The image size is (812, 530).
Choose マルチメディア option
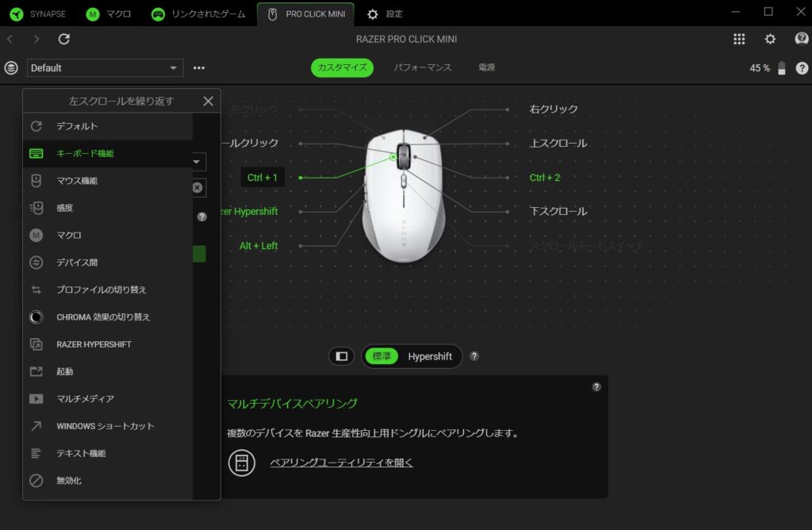pyautogui.click(x=108, y=399)
